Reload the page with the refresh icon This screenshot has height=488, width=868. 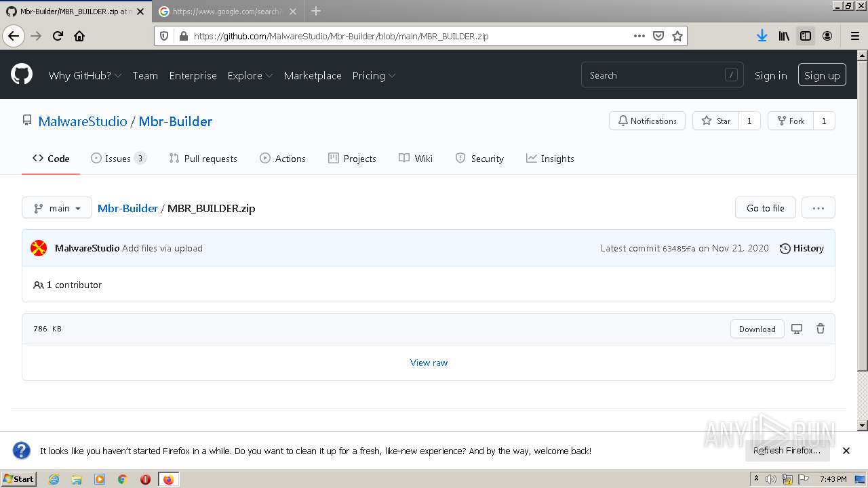pos(58,36)
